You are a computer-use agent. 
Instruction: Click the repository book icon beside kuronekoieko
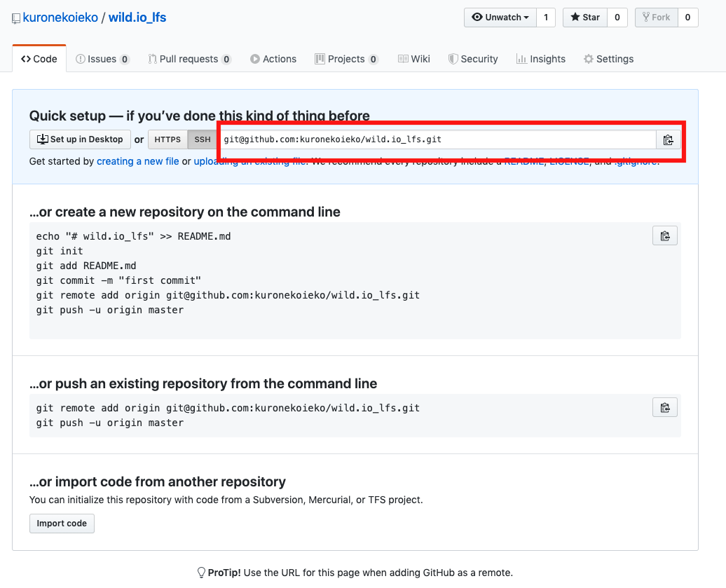coord(15,16)
